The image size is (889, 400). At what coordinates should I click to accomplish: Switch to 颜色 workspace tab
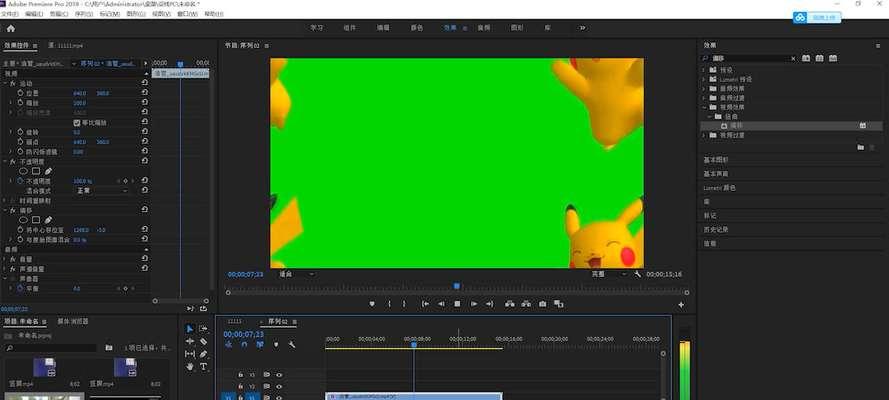[x=417, y=28]
